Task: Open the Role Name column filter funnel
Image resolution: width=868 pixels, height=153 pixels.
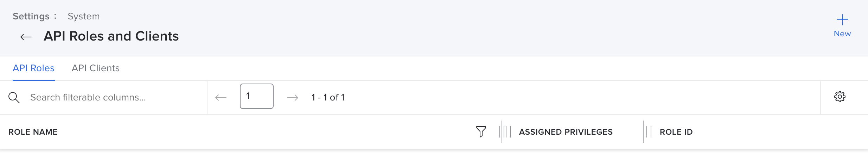Action: tap(481, 132)
